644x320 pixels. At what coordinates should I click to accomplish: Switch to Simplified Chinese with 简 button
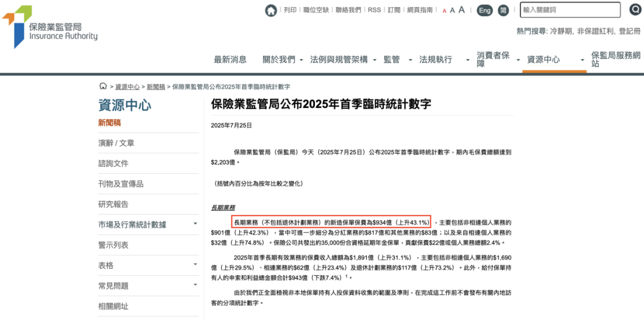click(503, 10)
